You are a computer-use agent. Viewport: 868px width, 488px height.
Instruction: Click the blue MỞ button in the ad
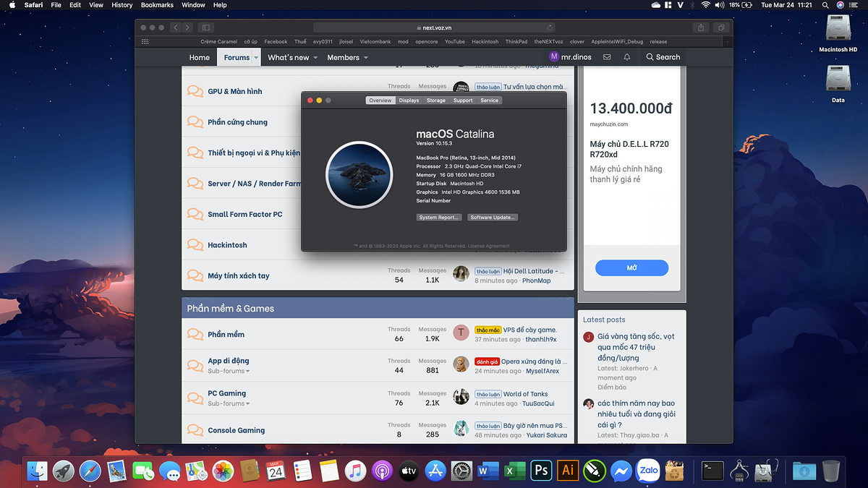pyautogui.click(x=631, y=268)
